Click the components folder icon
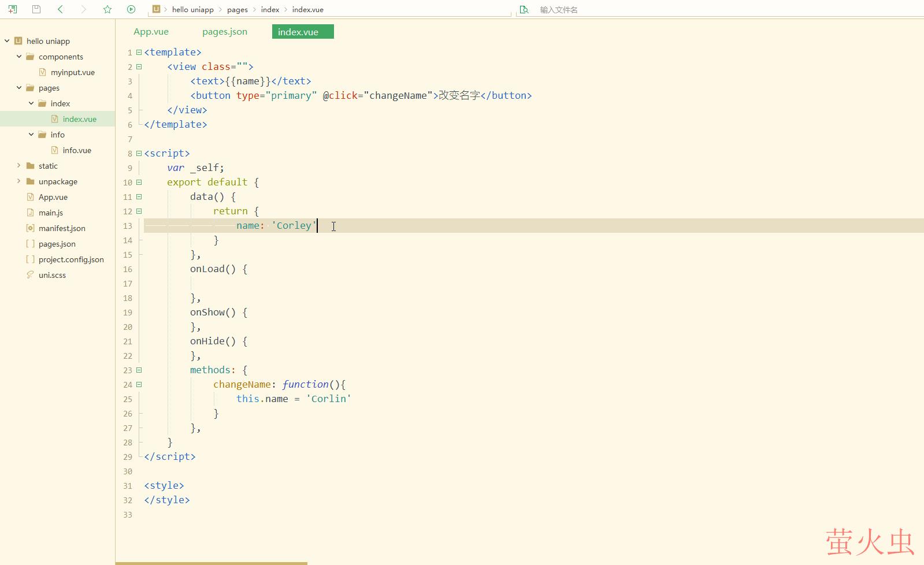 click(x=30, y=57)
